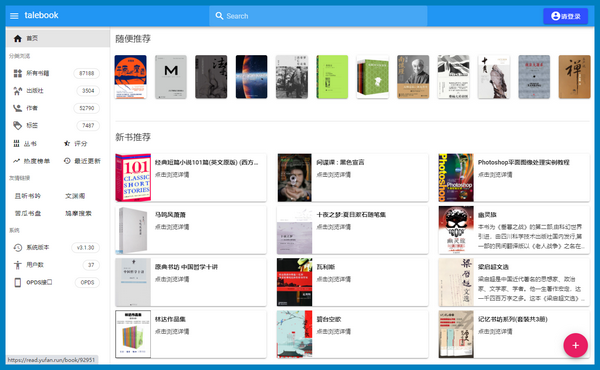Click the pink plus floating button

tap(575, 345)
